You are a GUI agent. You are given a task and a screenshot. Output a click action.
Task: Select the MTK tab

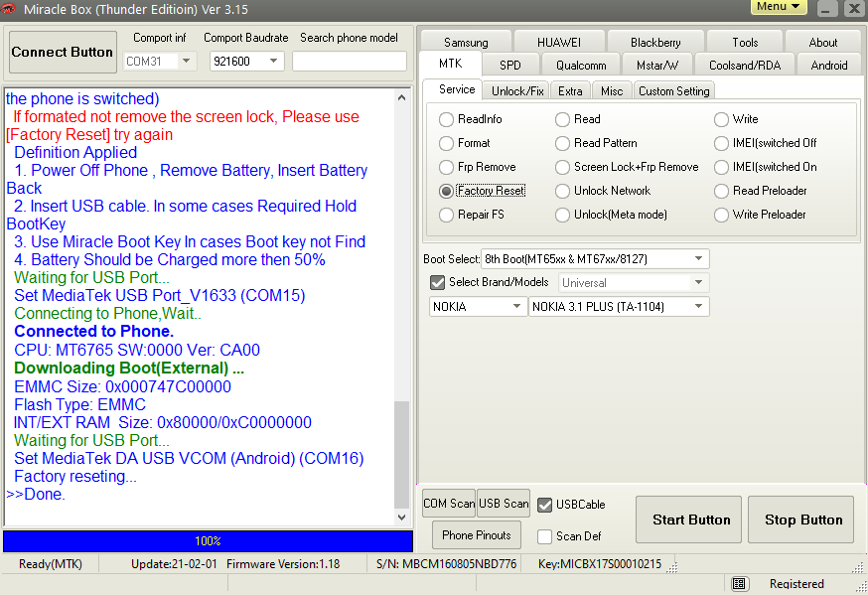point(451,64)
